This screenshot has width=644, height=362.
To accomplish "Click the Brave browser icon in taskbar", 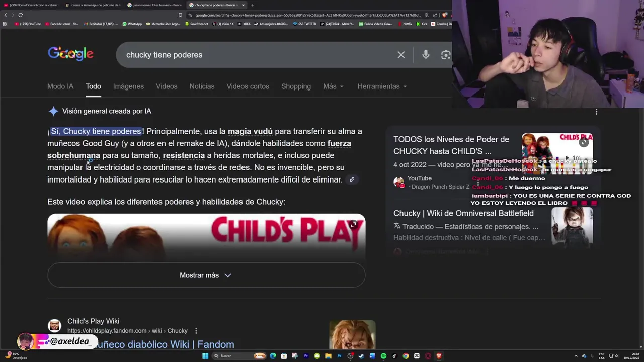I will (439, 356).
